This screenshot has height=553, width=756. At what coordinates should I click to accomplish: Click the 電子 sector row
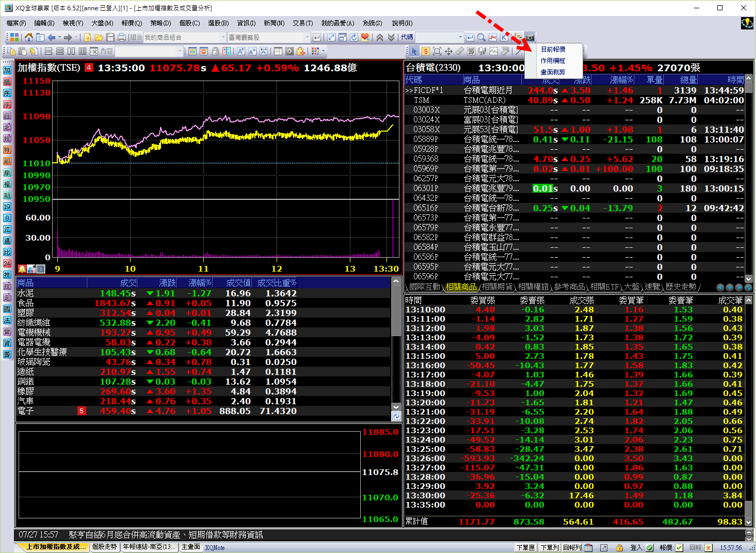[x=203, y=411]
